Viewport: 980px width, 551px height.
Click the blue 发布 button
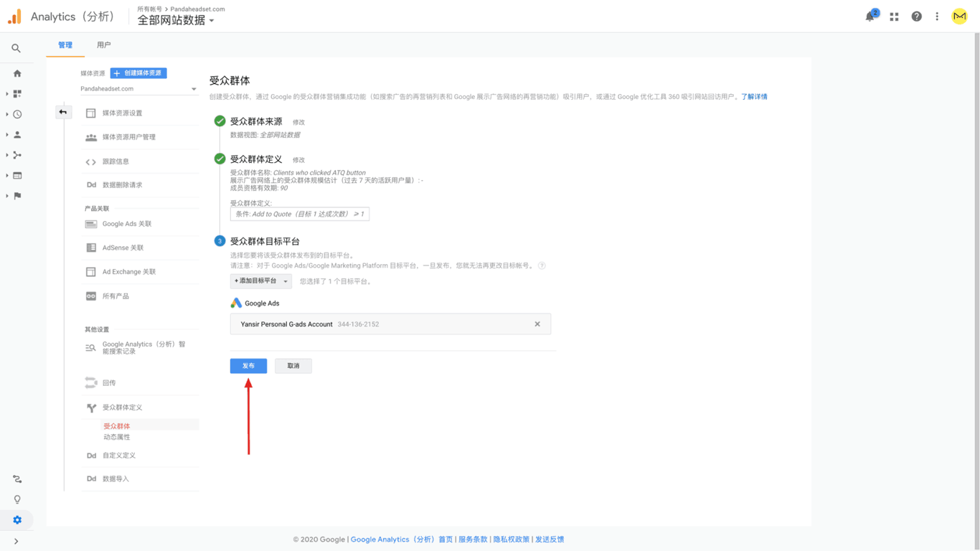tap(248, 366)
